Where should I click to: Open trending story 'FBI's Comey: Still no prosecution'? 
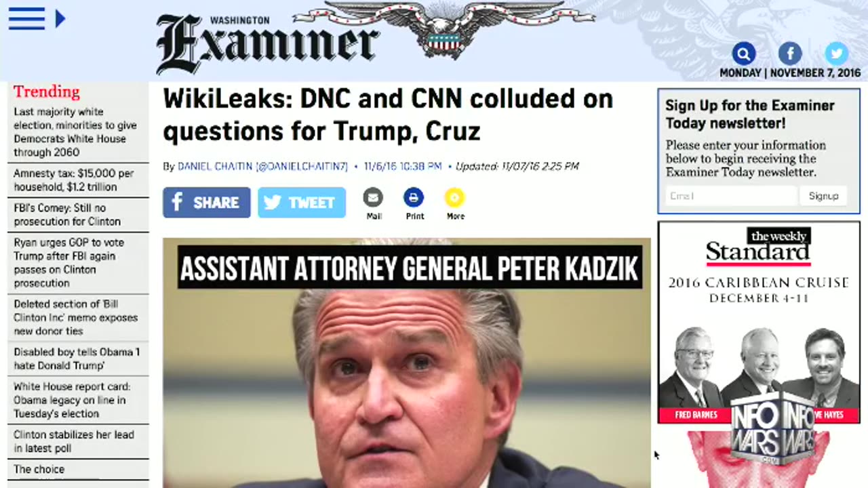click(67, 215)
